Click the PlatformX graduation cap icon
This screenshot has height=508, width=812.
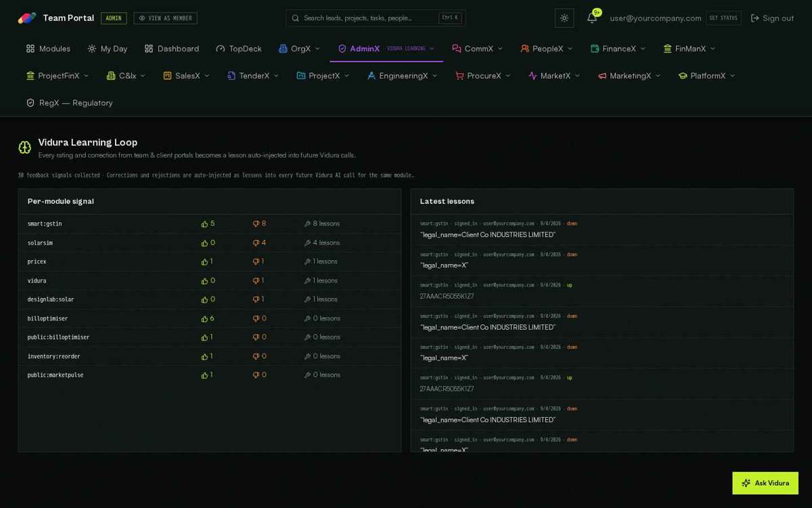click(x=683, y=76)
